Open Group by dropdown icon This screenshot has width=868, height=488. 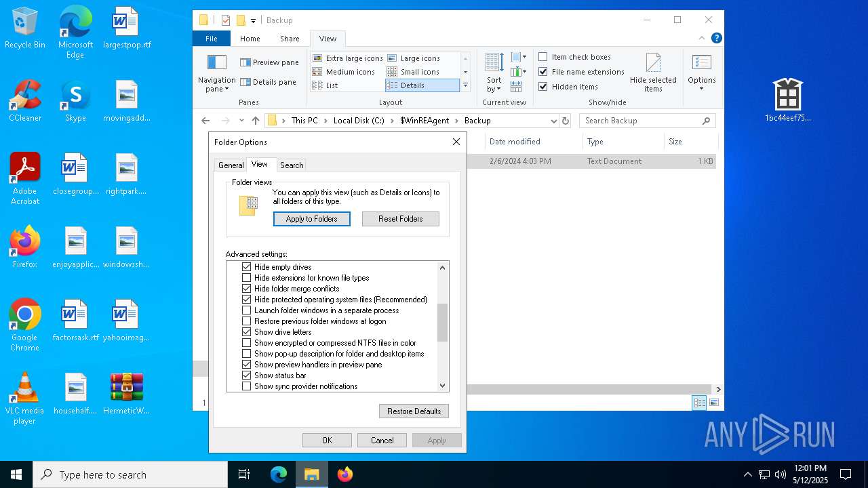pos(519,58)
